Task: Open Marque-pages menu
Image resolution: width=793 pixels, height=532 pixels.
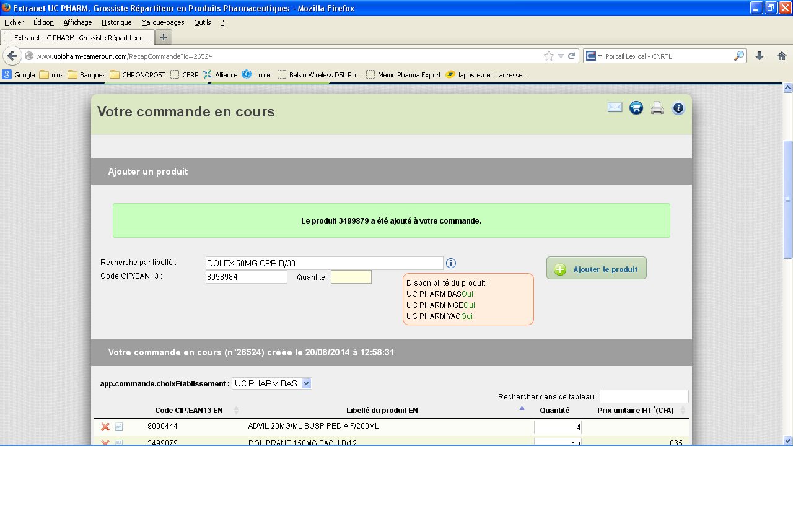Action: coord(162,22)
